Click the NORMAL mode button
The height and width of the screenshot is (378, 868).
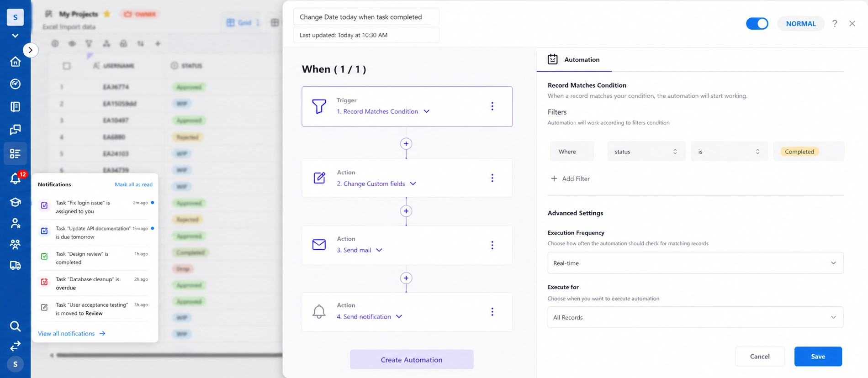point(801,24)
